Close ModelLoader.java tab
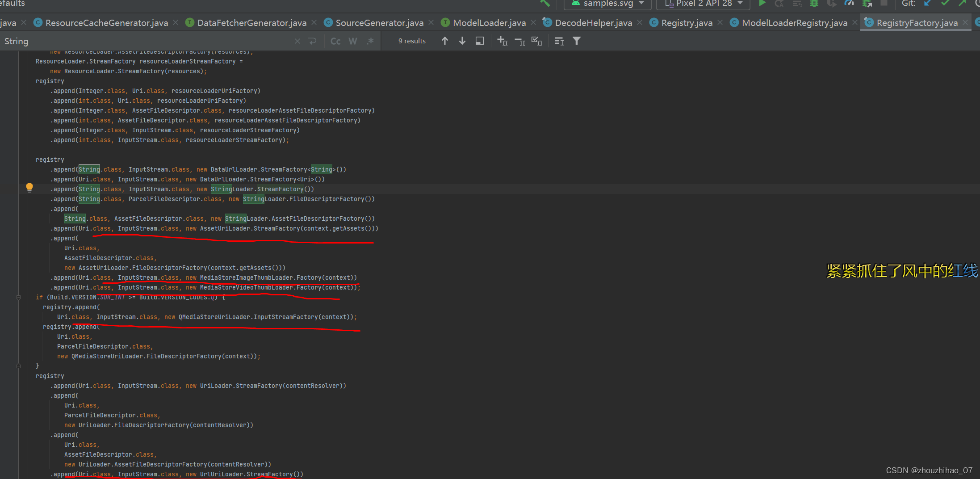The height and width of the screenshot is (479, 980). (x=533, y=22)
